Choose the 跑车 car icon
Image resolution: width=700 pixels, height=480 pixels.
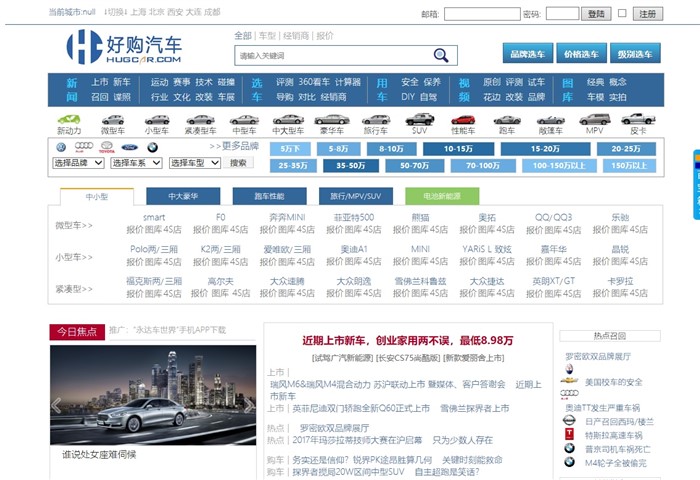click(507, 119)
